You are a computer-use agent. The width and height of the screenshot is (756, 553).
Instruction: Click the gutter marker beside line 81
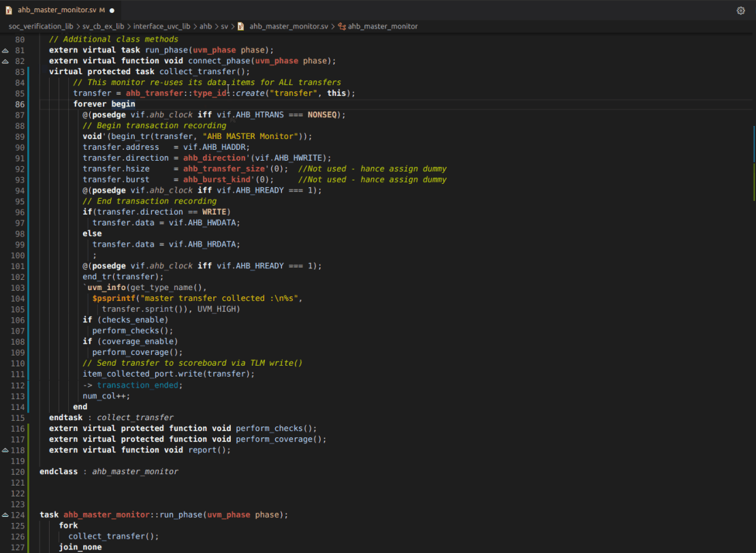click(5, 50)
